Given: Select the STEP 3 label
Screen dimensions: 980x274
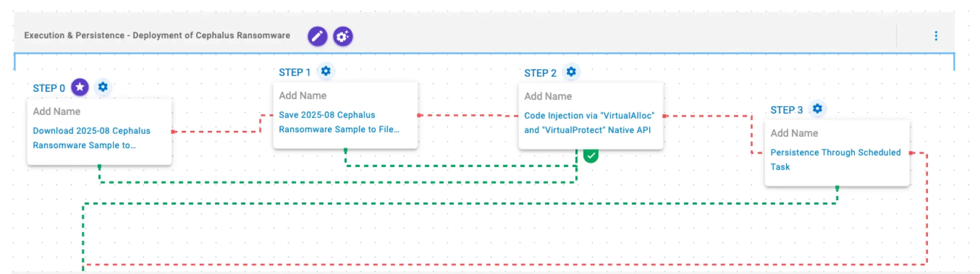Looking at the screenshot, I should pos(786,110).
